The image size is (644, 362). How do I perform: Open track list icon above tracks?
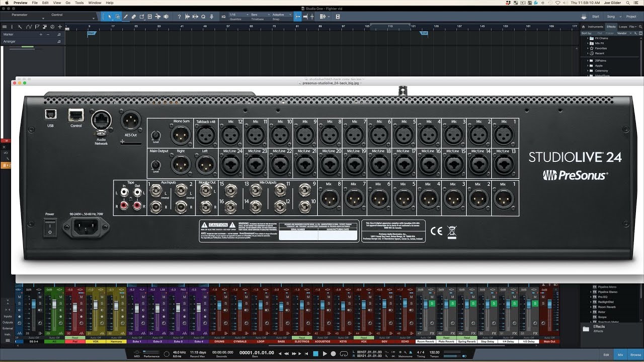tap(6, 27)
